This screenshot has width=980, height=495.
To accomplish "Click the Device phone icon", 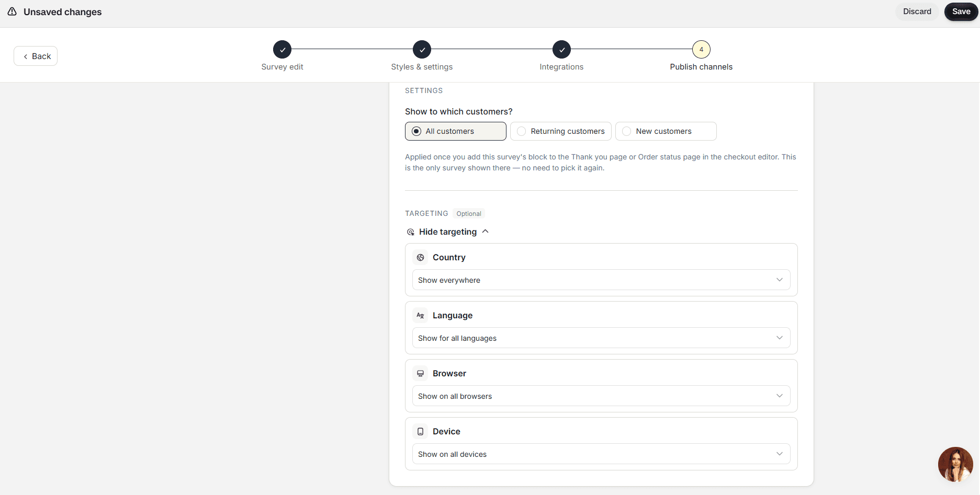I will point(420,431).
